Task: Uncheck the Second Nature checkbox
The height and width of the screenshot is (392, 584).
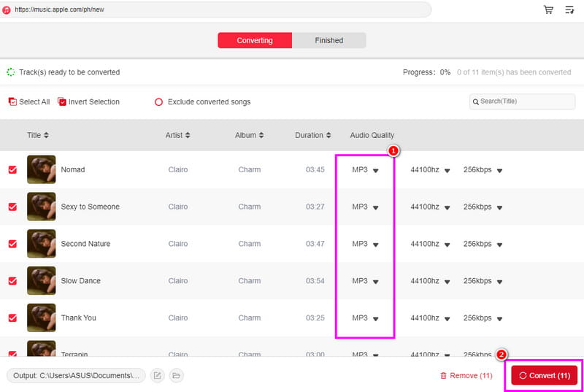Action: coord(12,244)
